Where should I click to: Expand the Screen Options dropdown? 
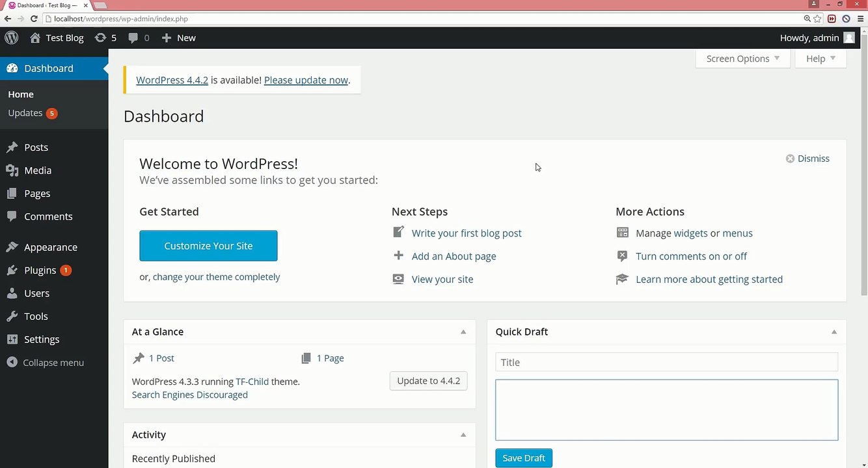[x=742, y=58]
